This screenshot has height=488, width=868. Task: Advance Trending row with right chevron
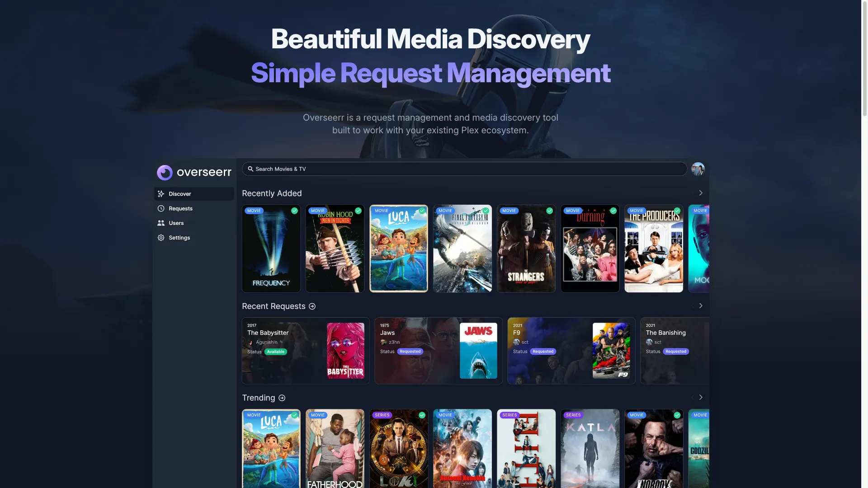point(700,398)
